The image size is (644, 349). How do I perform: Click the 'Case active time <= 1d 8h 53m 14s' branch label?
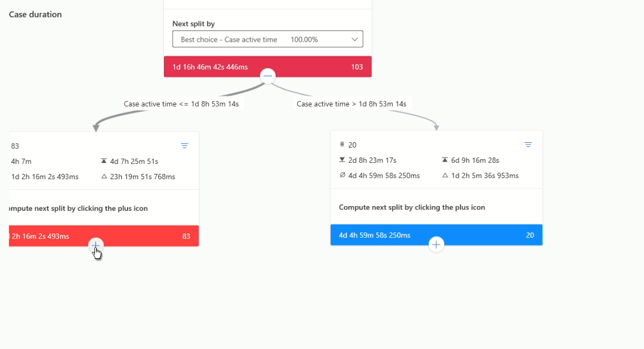pyautogui.click(x=181, y=104)
